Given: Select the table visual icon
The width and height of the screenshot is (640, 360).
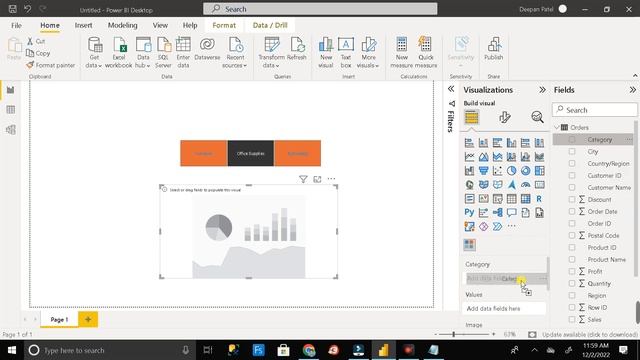Looking at the screenshot, I should click(x=511, y=199).
